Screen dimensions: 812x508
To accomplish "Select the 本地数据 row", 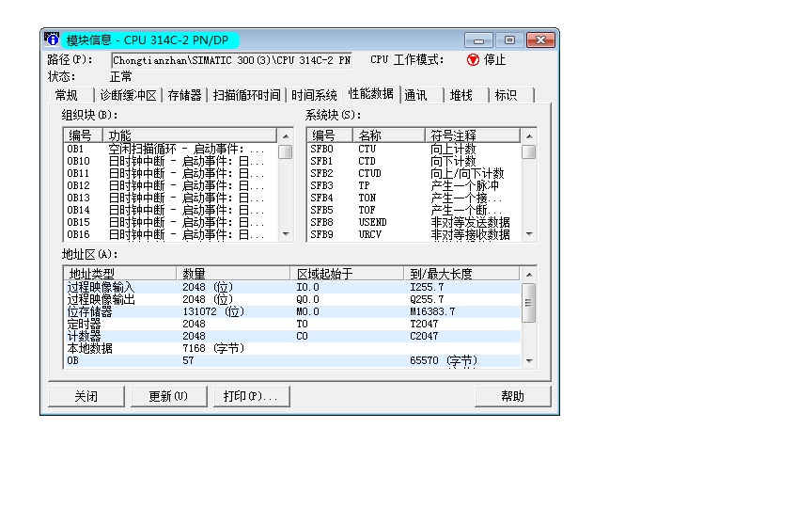I will 292,348.
